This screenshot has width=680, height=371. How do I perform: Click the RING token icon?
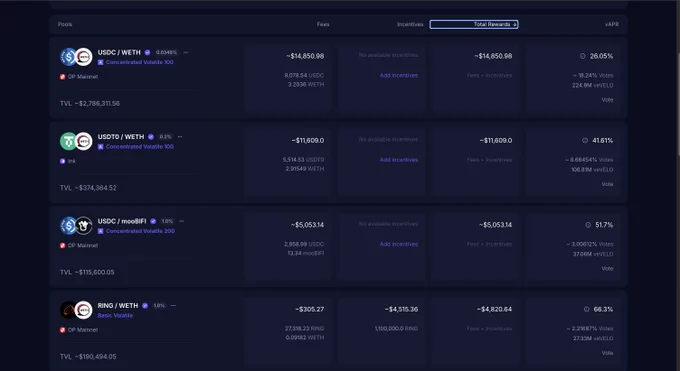coord(68,310)
